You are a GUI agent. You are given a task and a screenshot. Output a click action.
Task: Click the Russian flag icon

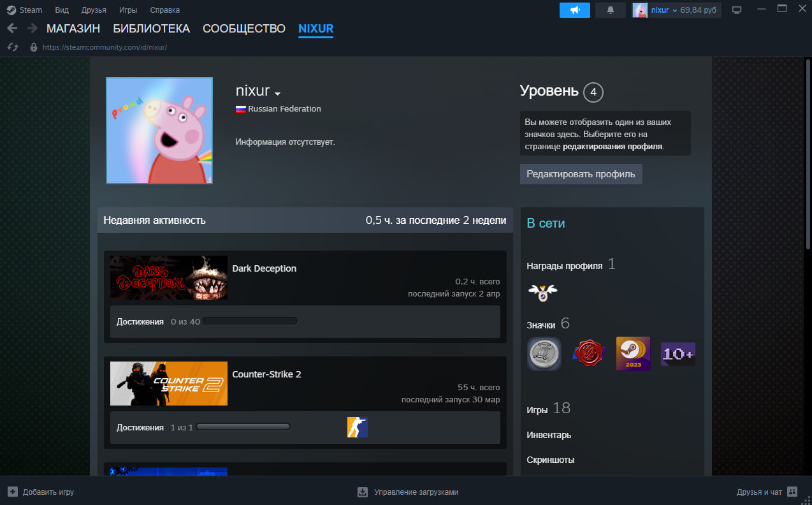(x=241, y=109)
